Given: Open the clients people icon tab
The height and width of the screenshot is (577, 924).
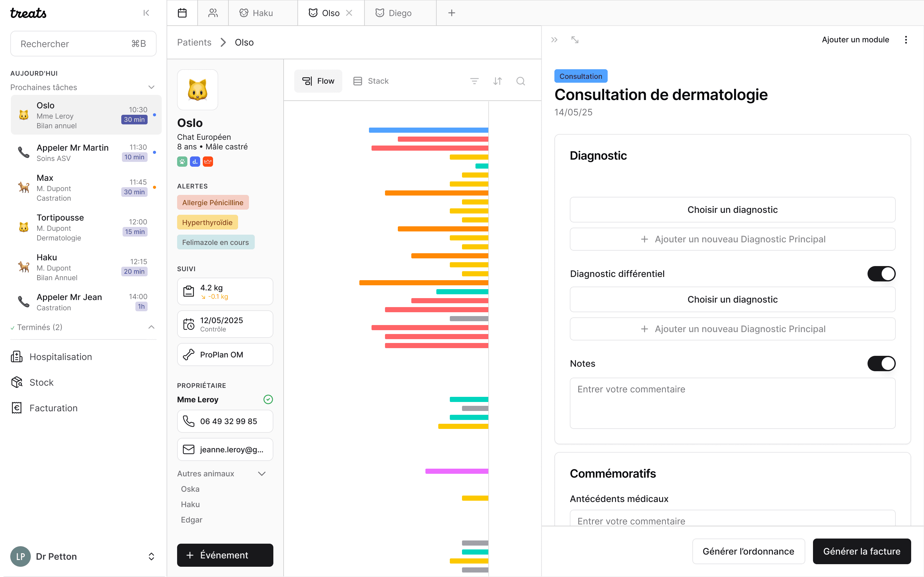Looking at the screenshot, I should click(213, 13).
